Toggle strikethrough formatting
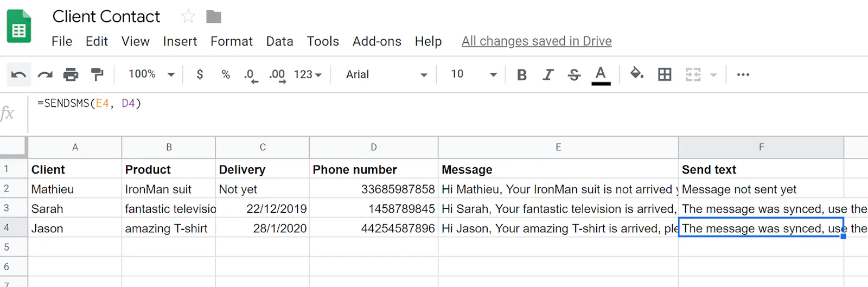 pyautogui.click(x=574, y=74)
